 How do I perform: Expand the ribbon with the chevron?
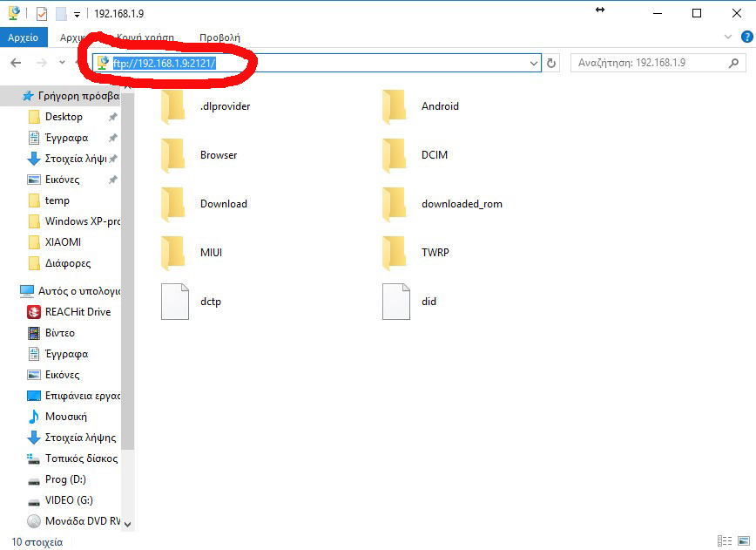click(x=728, y=37)
